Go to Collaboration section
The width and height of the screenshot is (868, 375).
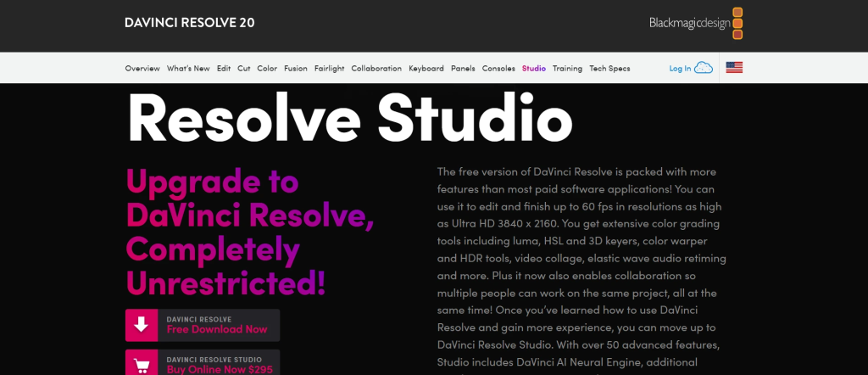[376, 68]
